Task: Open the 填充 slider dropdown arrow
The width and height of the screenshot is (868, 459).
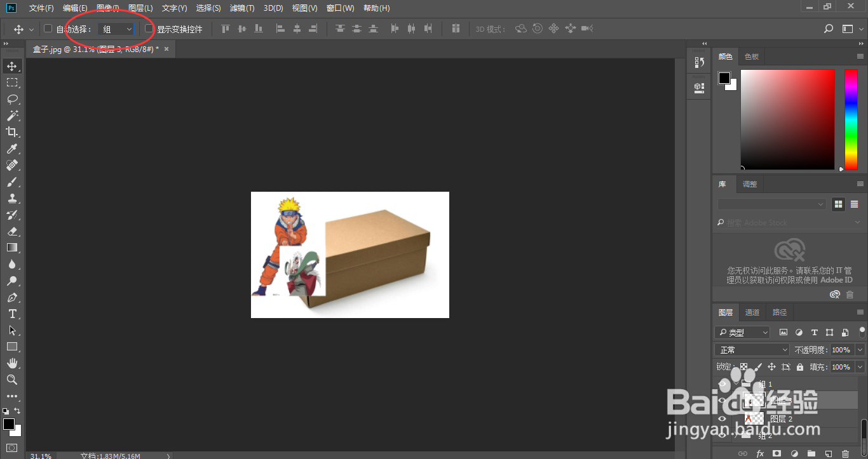Action: pyautogui.click(x=860, y=367)
